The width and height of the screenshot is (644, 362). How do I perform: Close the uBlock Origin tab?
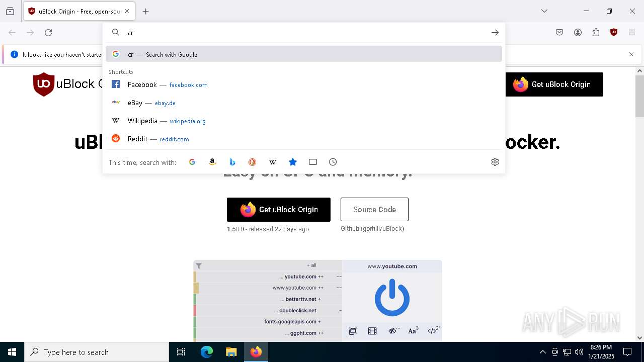pos(127,11)
